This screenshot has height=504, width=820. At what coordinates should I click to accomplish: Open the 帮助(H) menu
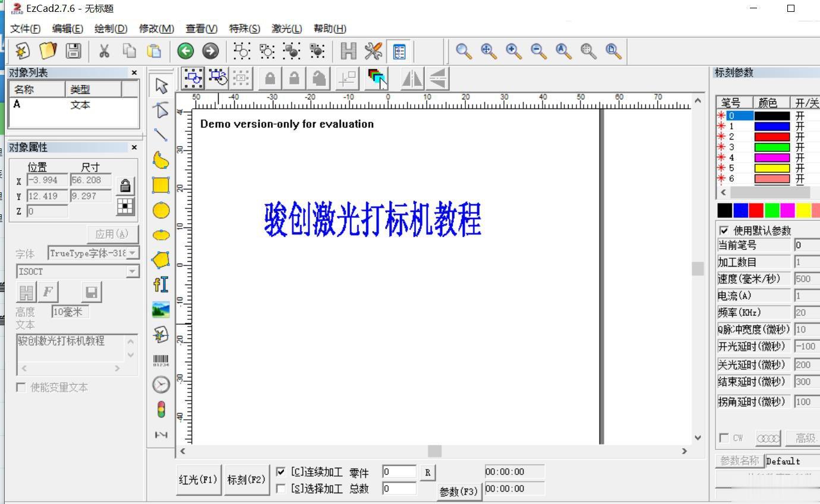[x=330, y=28]
